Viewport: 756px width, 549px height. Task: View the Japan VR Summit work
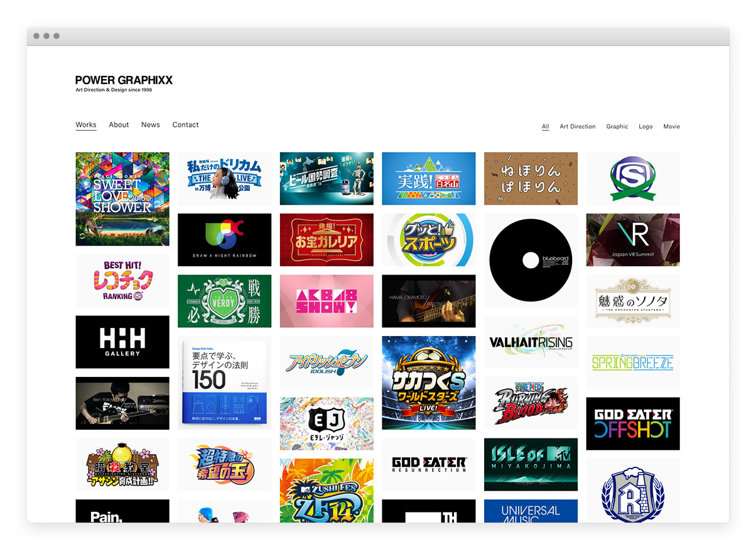pos(632,239)
